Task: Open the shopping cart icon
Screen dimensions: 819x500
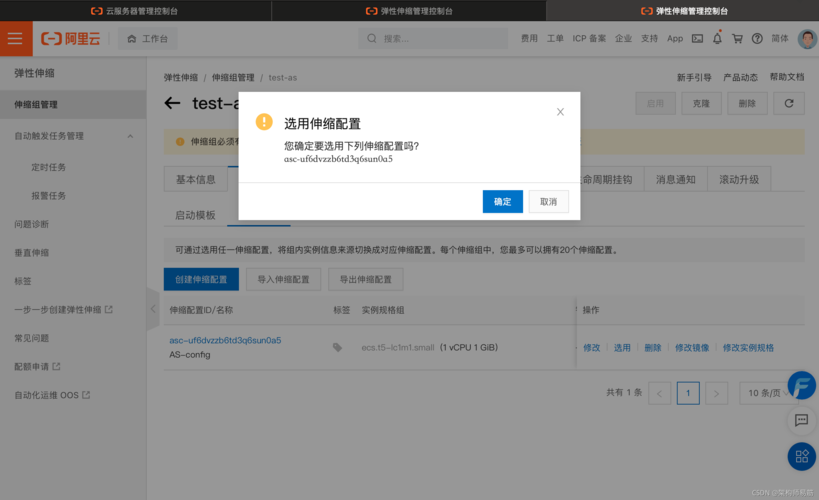Action: pyautogui.click(x=737, y=39)
